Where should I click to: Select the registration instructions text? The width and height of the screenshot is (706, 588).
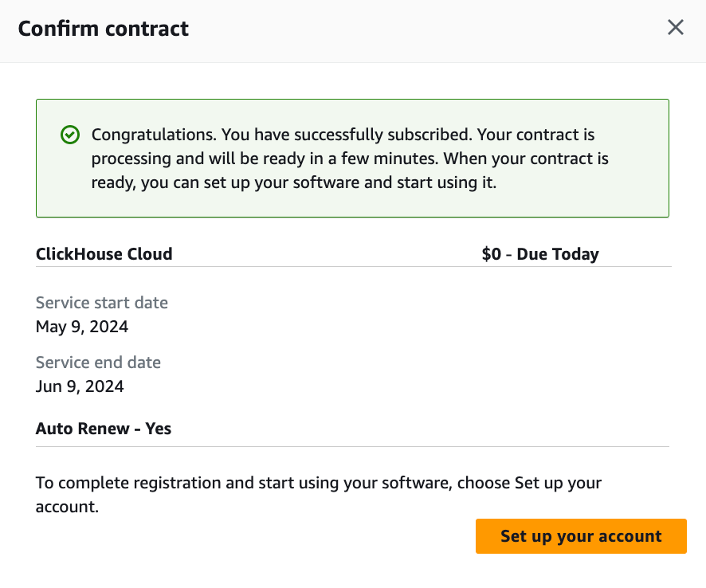coord(319,492)
